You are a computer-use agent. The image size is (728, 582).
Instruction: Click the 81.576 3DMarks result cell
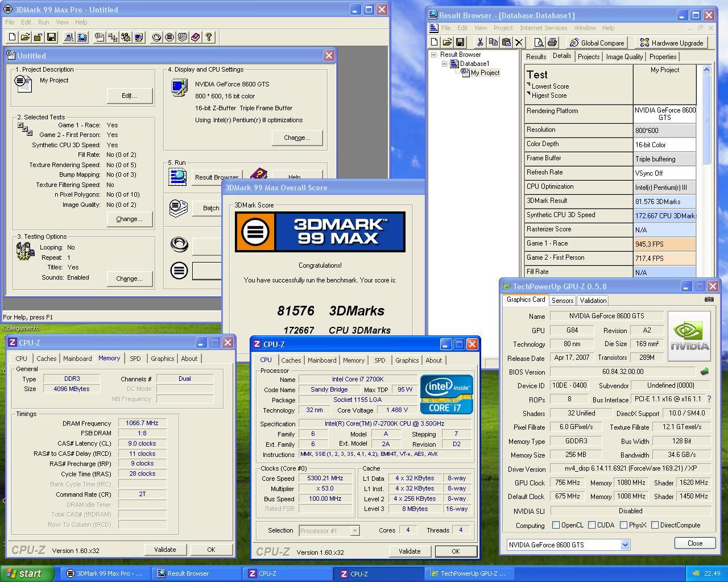664,201
